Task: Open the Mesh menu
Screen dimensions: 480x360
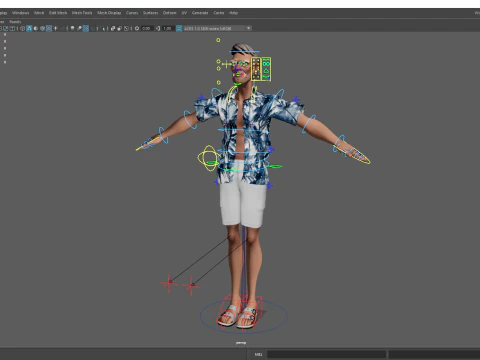Action: [x=39, y=13]
